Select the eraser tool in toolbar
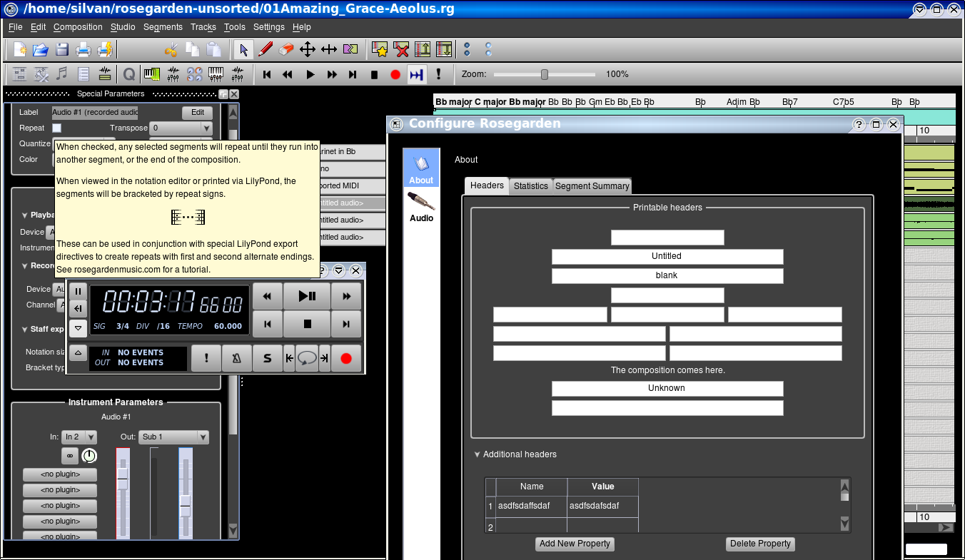 (x=286, y=50)
